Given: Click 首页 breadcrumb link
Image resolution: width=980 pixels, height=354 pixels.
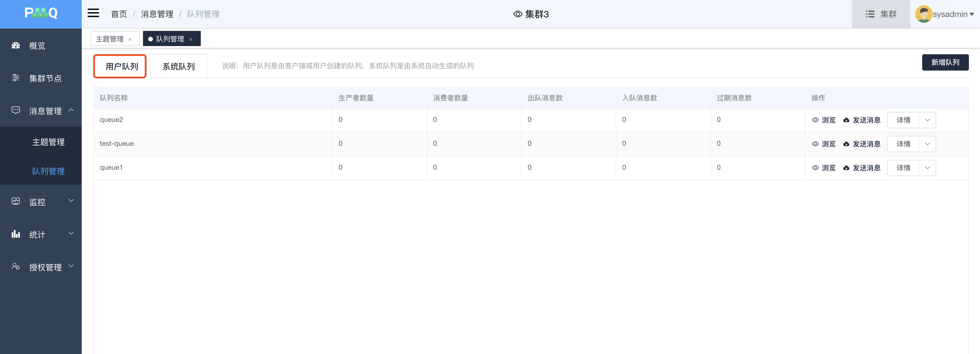Looking at the screenshot, I should tap(119, 14).
